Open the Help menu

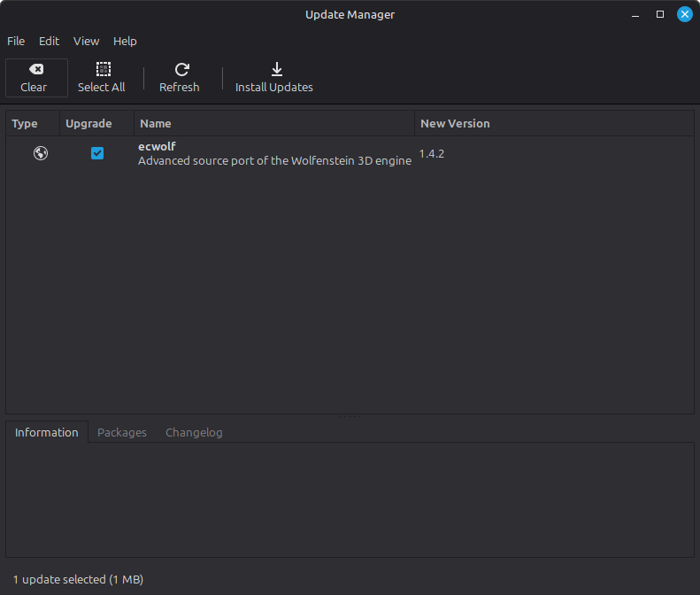coord(125,41)
